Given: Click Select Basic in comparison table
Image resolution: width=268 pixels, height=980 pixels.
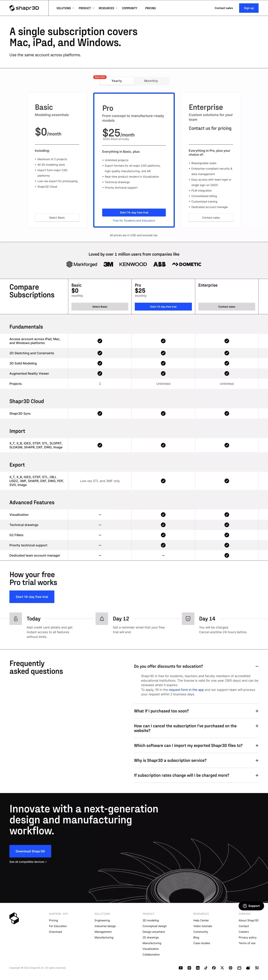Looking at the screenshot, I should (x=100, y=307).
